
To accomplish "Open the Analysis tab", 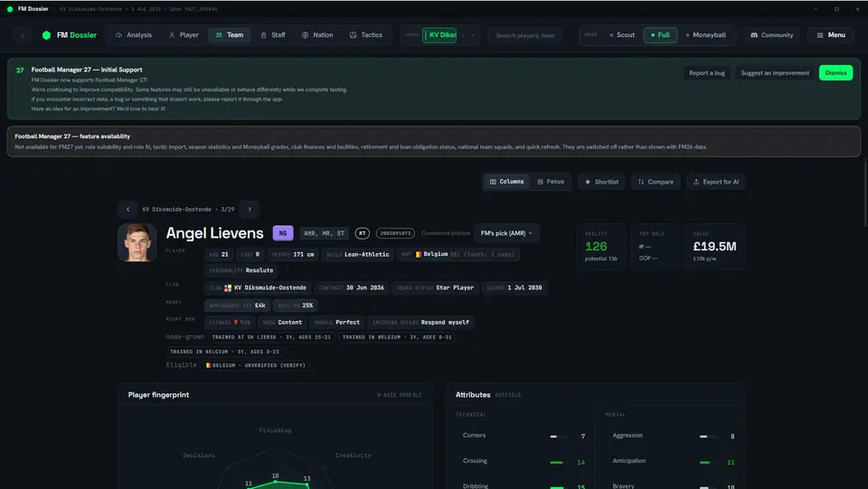I will point(134,35).
